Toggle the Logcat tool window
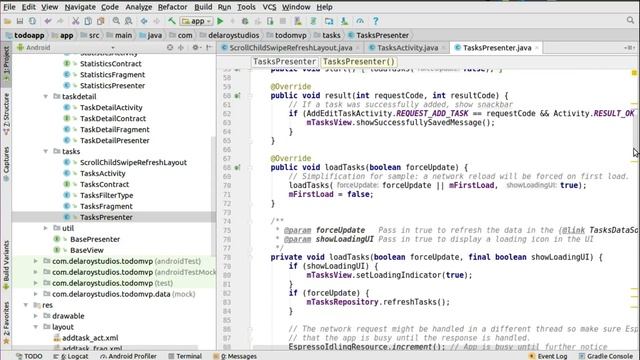Image resolution: width=640 pixels, height=360 pixels. coord(71,356)
